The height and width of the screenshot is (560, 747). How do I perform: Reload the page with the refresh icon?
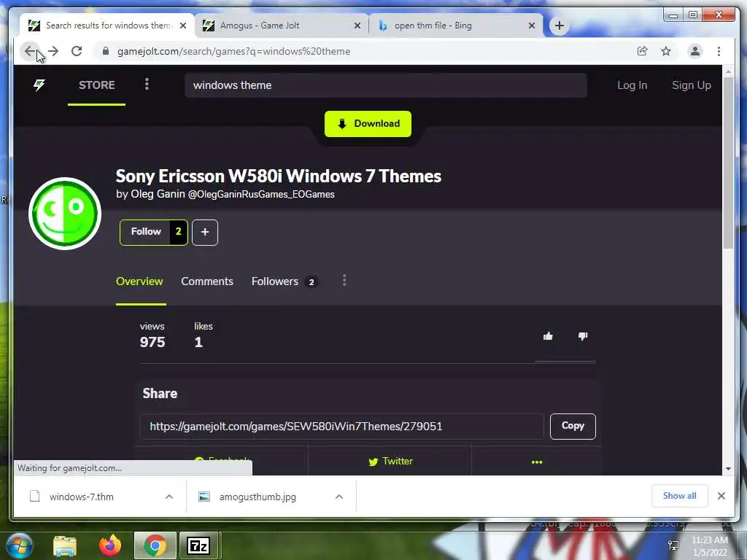point(76,51)
